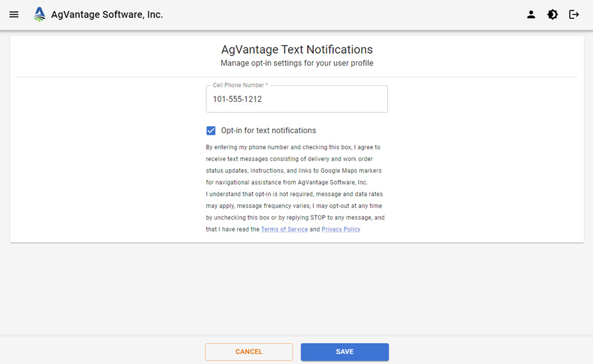Click the AgVantage Text Notifications heading
The image size is (593, 364).
297,50
